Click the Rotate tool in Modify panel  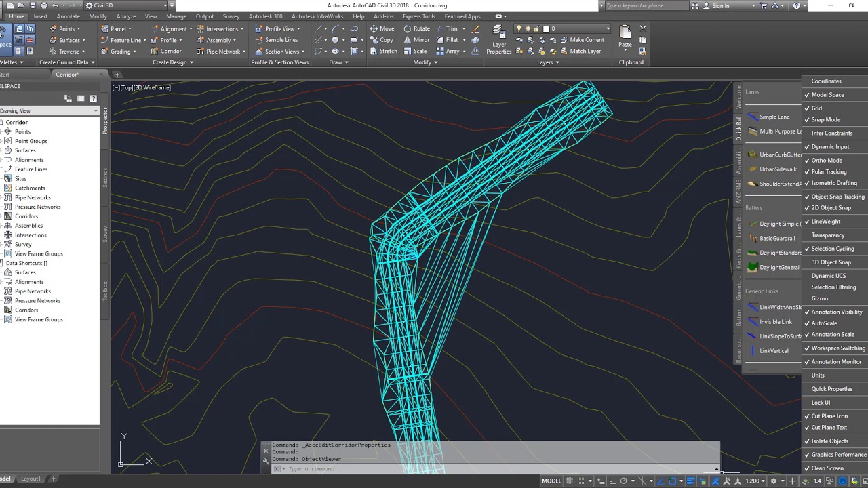pos(416,28)
